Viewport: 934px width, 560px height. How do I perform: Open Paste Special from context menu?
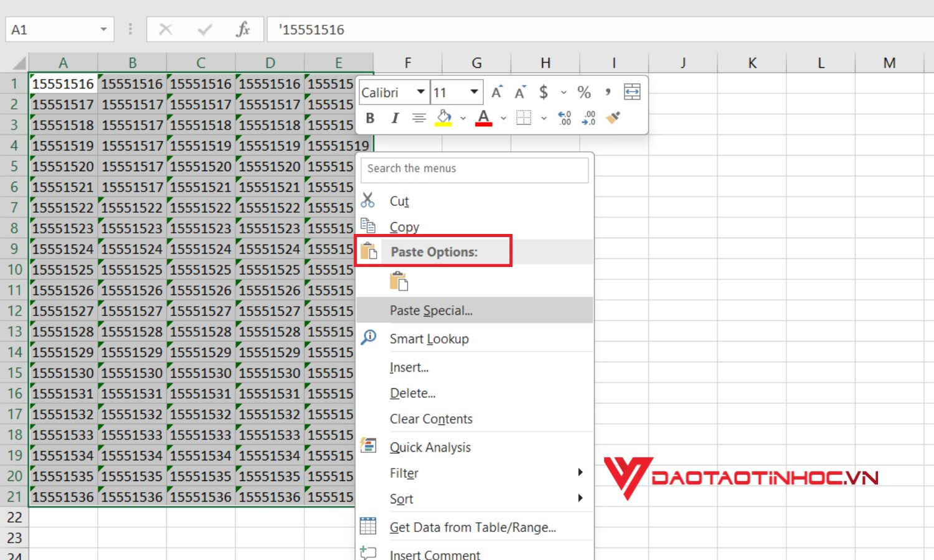pos(474,310)
